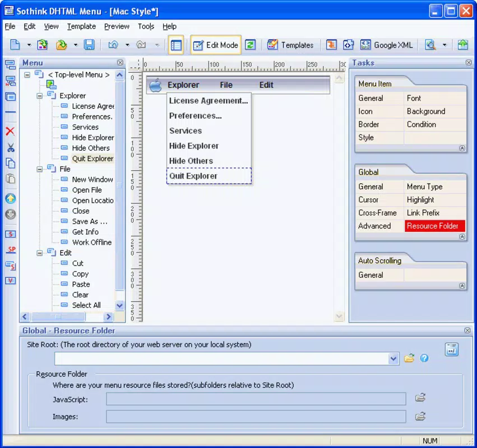Click the code view toolbar icon

[348, 45]
